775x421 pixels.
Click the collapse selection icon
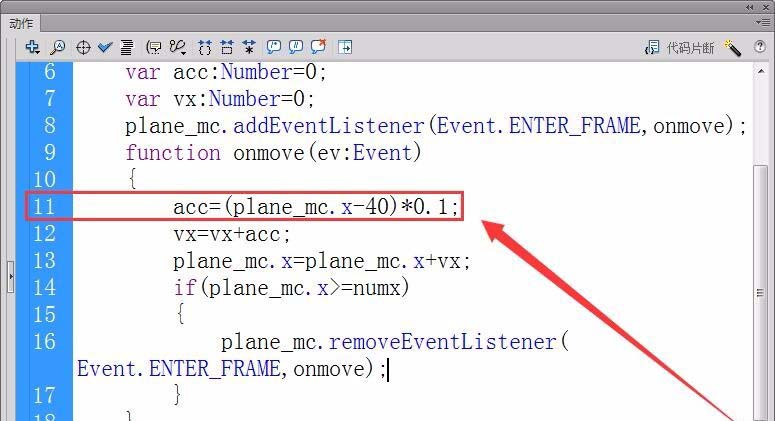[227, 47]
